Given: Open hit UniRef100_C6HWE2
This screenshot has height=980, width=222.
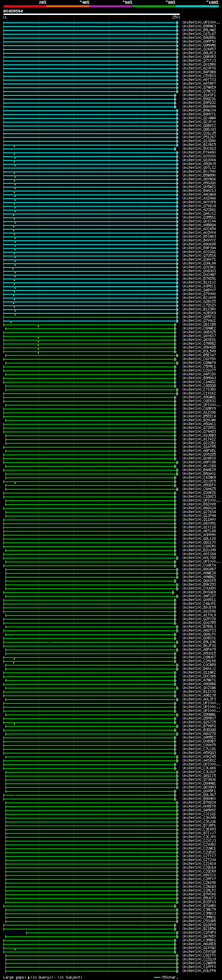Looking at the screenshot, I should pos(199,329).
